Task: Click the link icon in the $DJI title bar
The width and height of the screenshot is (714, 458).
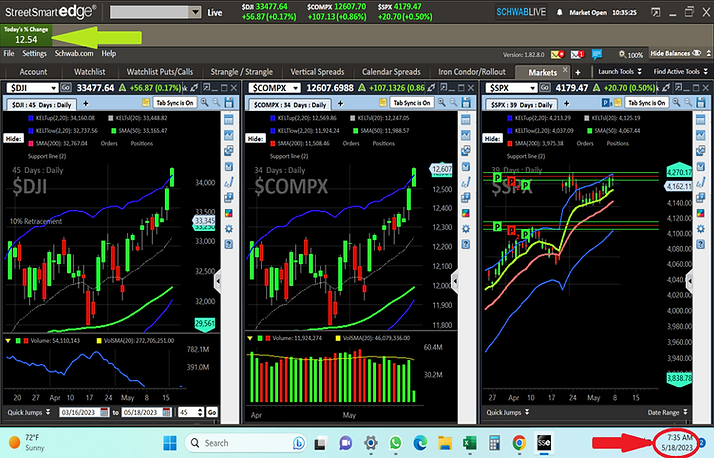Action: pyautogui.click(x=194, y=87)
